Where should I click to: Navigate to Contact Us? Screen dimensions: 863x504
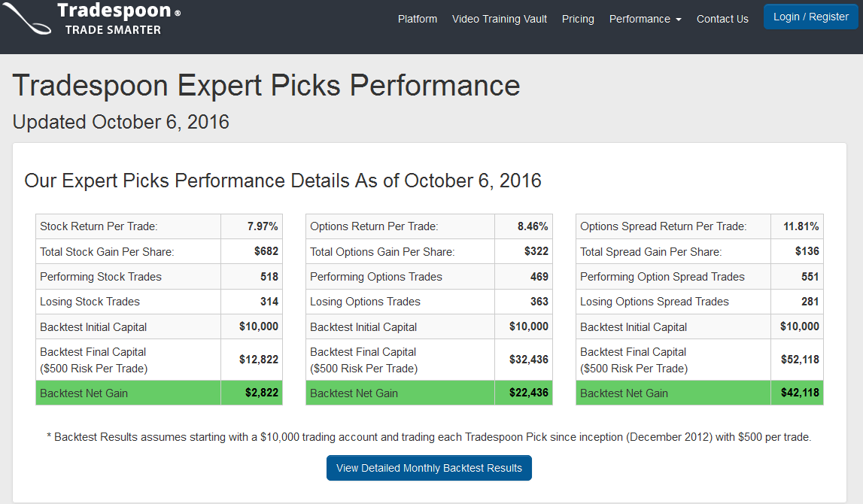point(722,19)
